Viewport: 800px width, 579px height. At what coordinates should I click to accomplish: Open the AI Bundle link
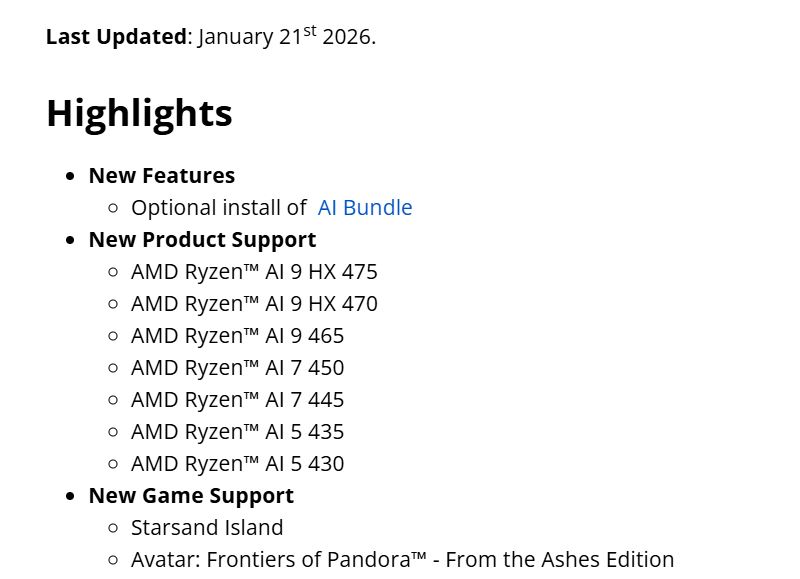tap(364, 208)
